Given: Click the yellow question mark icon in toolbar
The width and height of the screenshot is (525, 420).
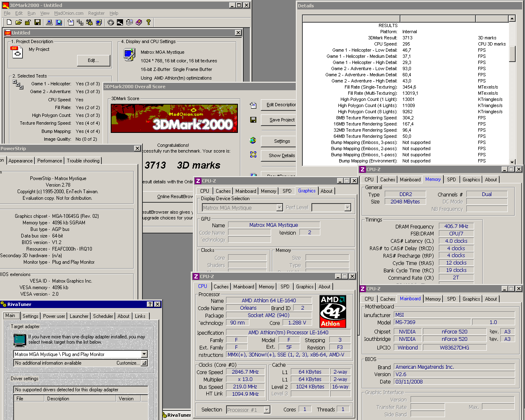Looking at the screenshot, I should point(148,22).
